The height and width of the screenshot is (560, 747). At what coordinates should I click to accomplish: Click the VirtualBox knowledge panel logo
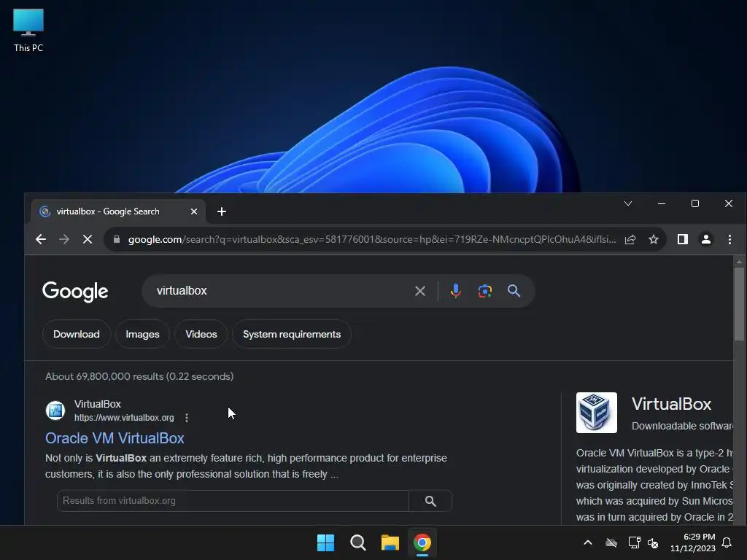(x=597, y=413)
